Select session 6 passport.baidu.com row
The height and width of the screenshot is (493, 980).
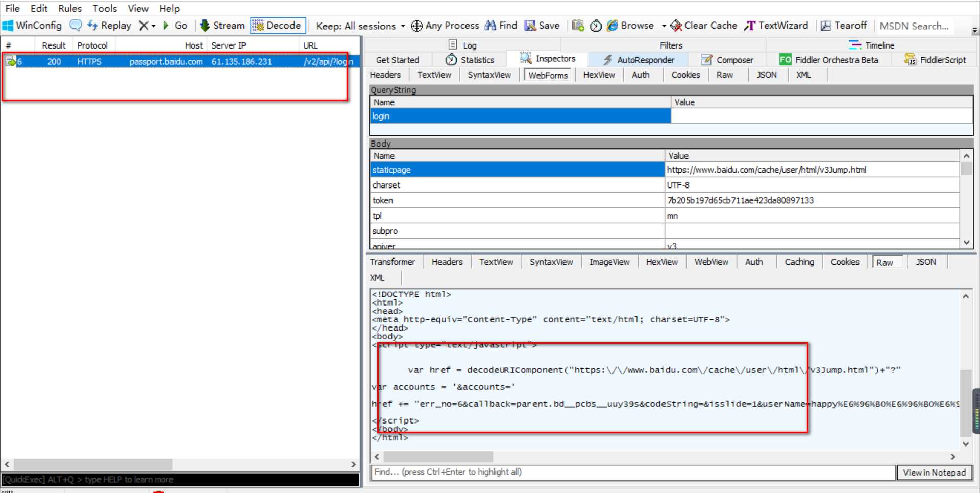tap(181, 61)
